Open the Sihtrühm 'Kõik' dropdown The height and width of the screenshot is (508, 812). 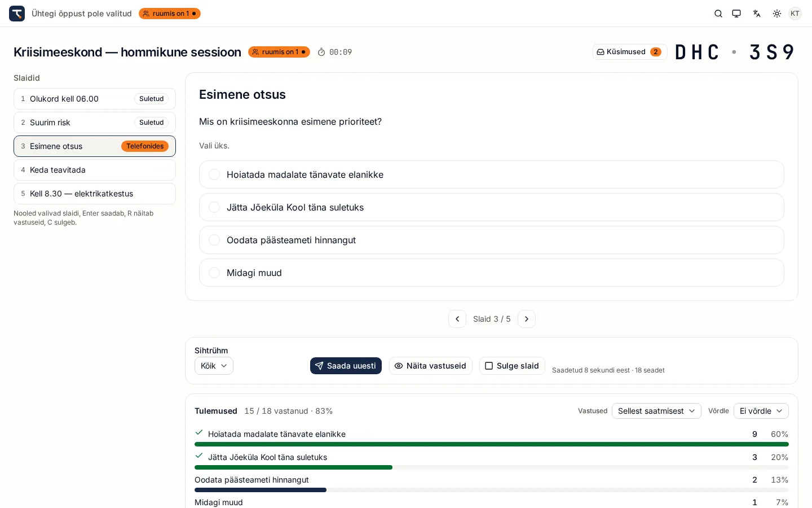214,366
